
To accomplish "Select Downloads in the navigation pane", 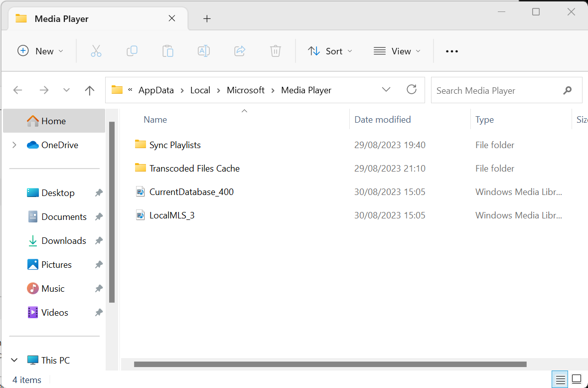I will (63, 241).
